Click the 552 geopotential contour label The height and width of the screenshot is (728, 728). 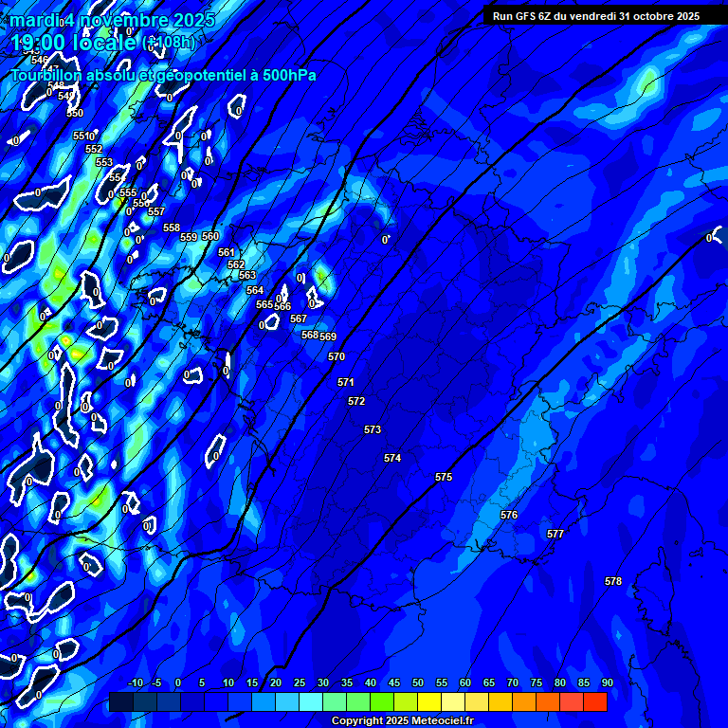point(94,150)
